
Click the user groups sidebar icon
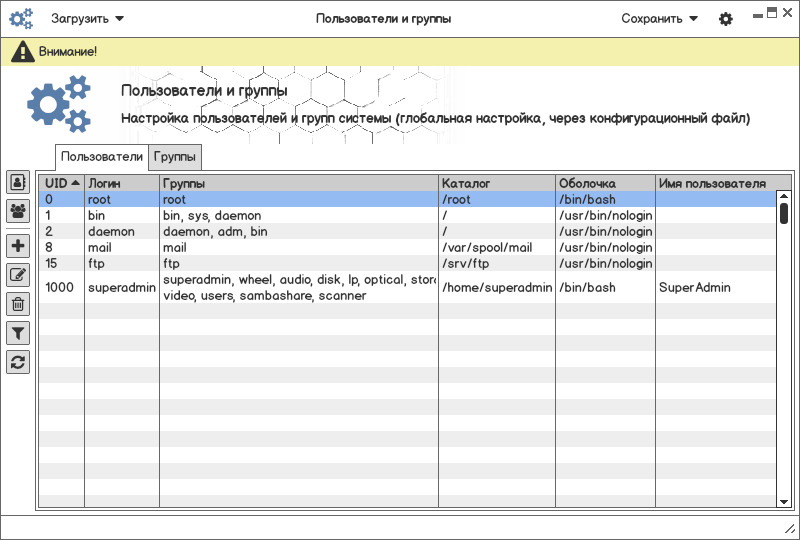[18, 211]
